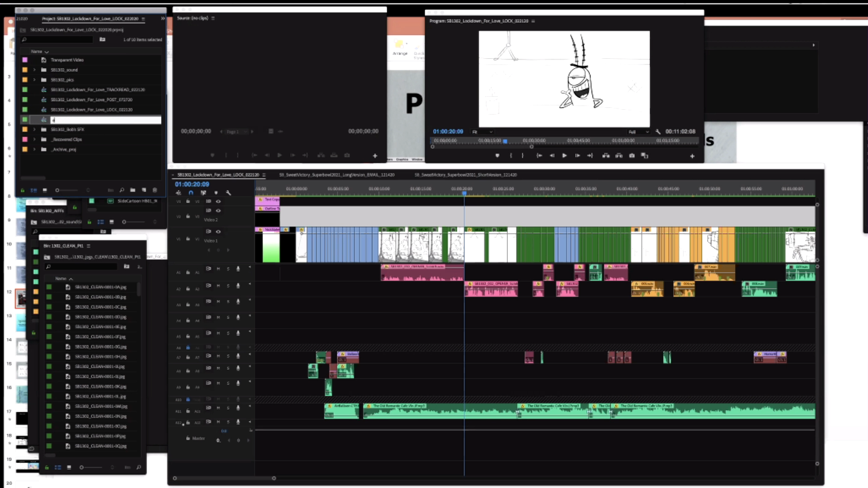Select SB1302_CLEAN-0001-0A.jpg in bin

pyautogui.click(x=100, y=287)
